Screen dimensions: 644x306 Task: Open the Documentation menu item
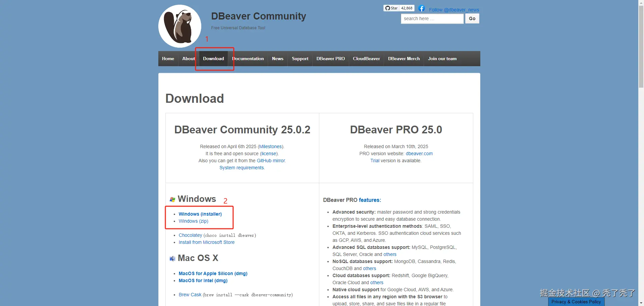(x=248, y=58)
